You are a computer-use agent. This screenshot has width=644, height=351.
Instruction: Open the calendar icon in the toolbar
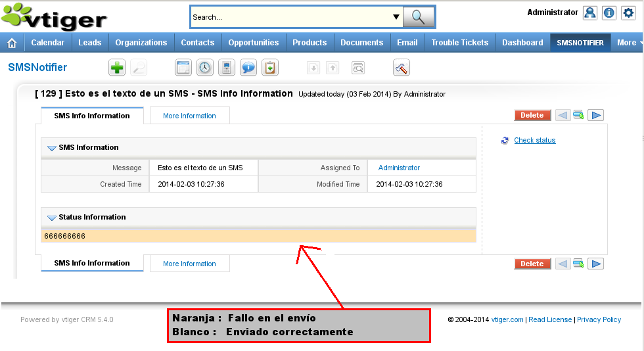click(183, 67)
